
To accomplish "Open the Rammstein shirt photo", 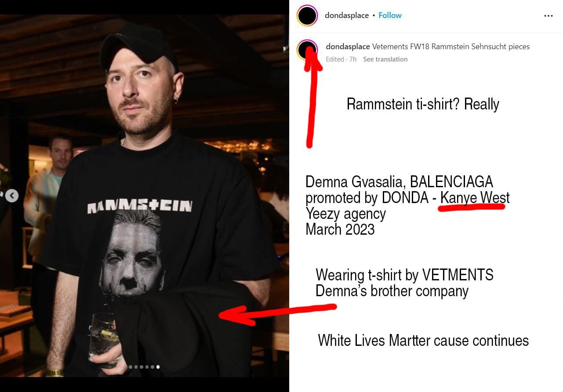I will tap(145, 196).
